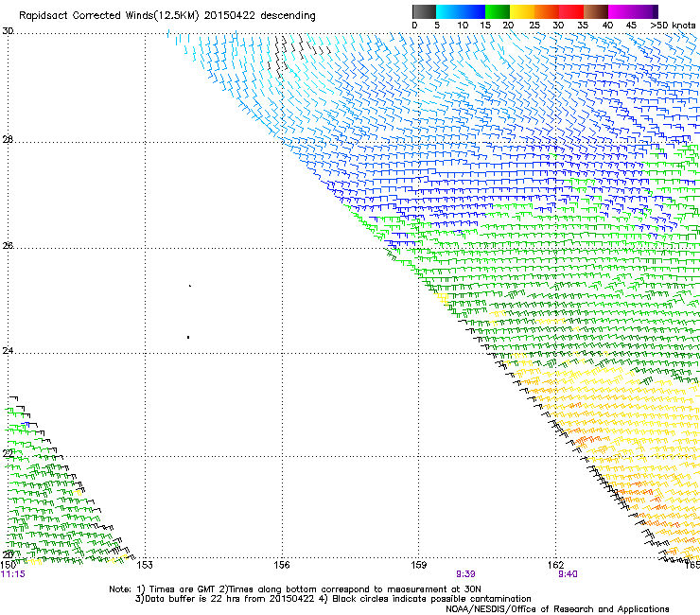The image size is (700, 615).
Task: Click longitude label 156
Action: pos(282,565)
